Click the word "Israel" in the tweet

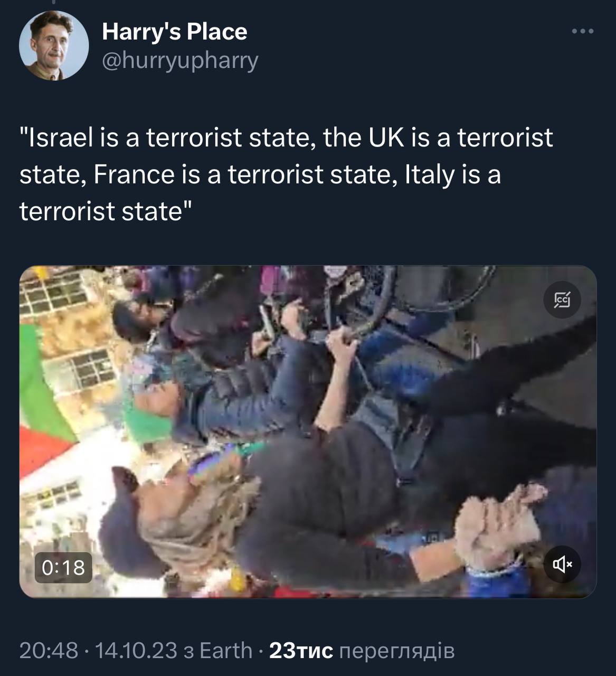pos(60,138)
